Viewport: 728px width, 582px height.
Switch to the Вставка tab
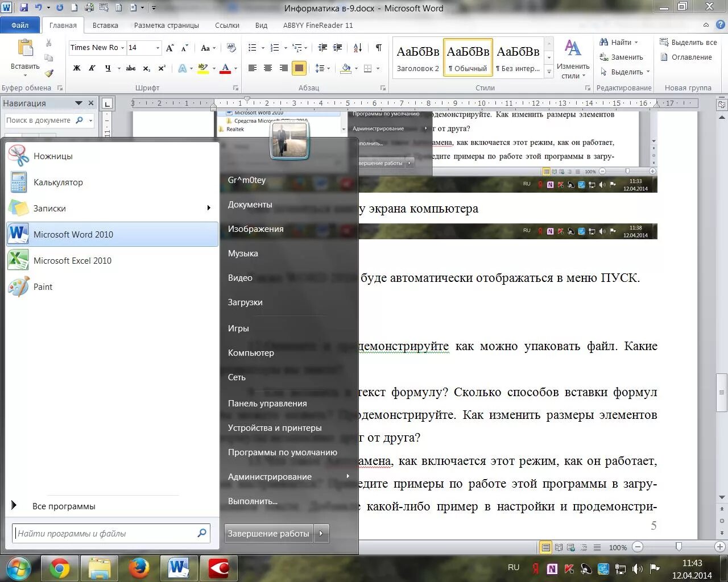coord(105,25)
